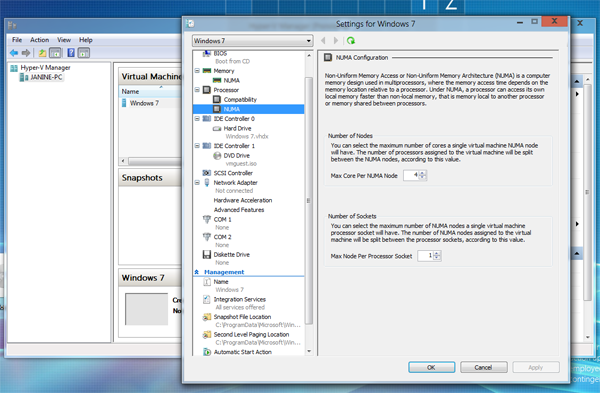This screenshot has width=600, height=393.
Task: Collapse the Processor node
Action: (x=197, y=90)
